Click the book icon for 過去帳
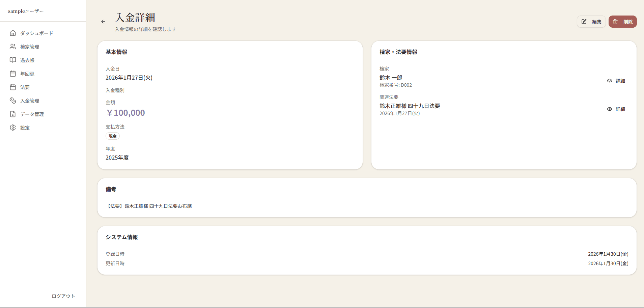644x308 pixels. click(x=13, y=60)
